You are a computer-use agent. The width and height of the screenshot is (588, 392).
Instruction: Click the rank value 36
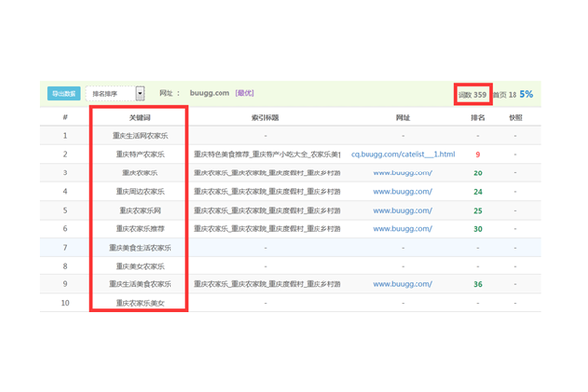coord(478,285)
